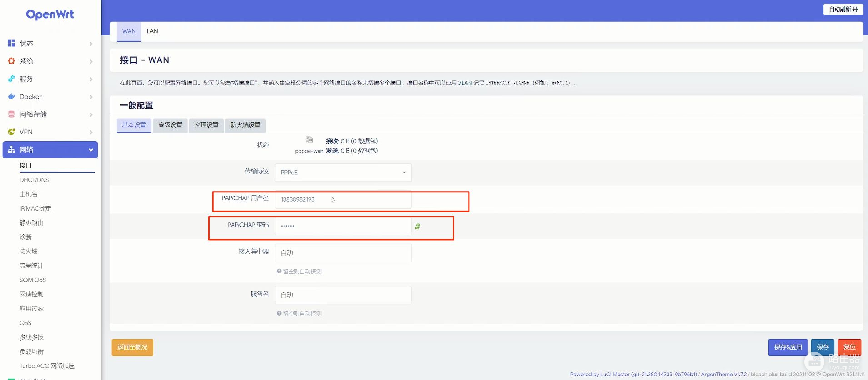Toggle the 自动刷新 开 button
The height and width of the screenshot is (380, 868).
pyautogui.click(x=843, y=9)
